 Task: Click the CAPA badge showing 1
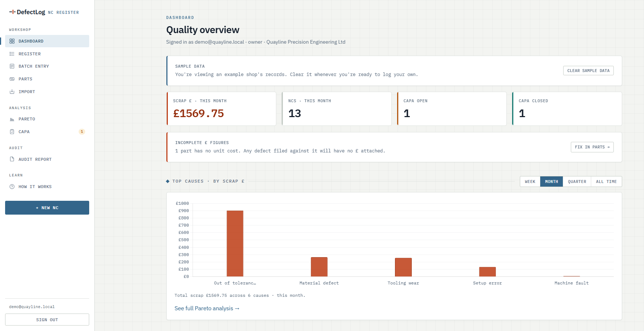pos(82,132)
